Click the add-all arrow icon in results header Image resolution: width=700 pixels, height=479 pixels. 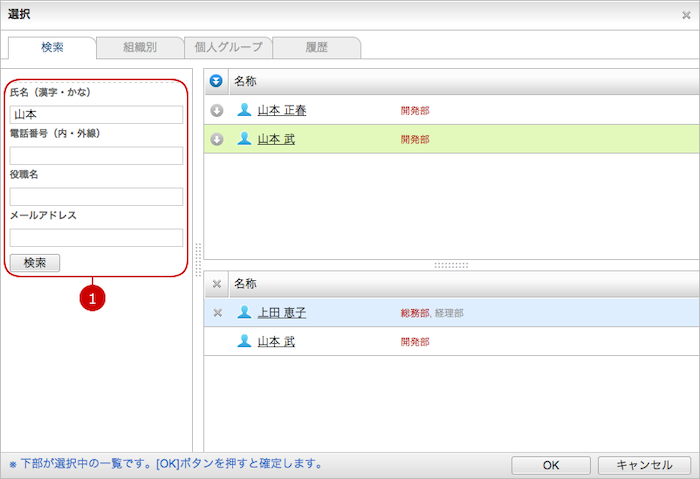pos(216,81)
